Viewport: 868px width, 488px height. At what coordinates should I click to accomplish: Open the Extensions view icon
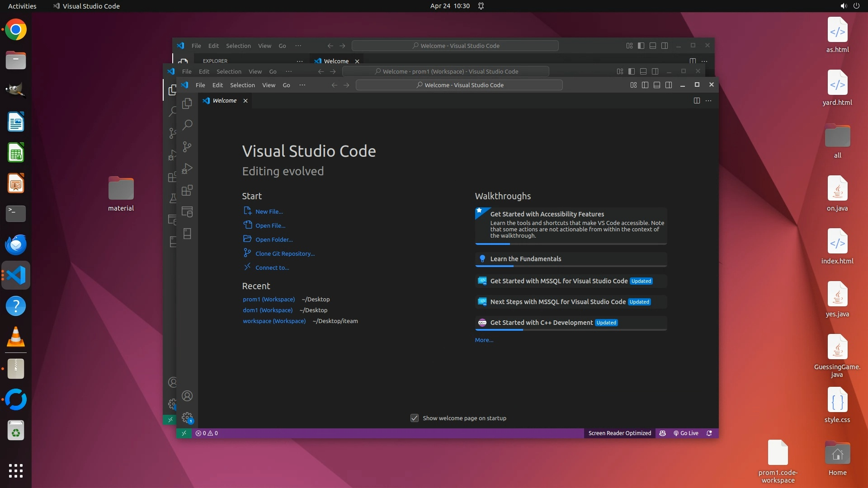pos(187,190)
